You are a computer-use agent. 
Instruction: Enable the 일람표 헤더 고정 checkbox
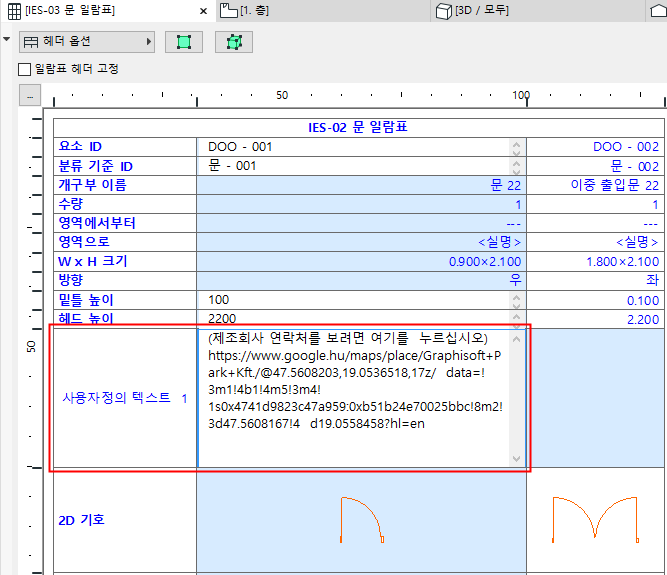point(25,69)
